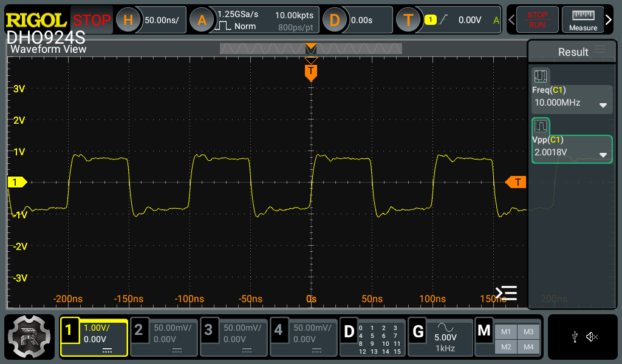The height and width of the screenshot is (364, 622).
Task: Click the 10.000MHz frequency reading
Action: 558,103
